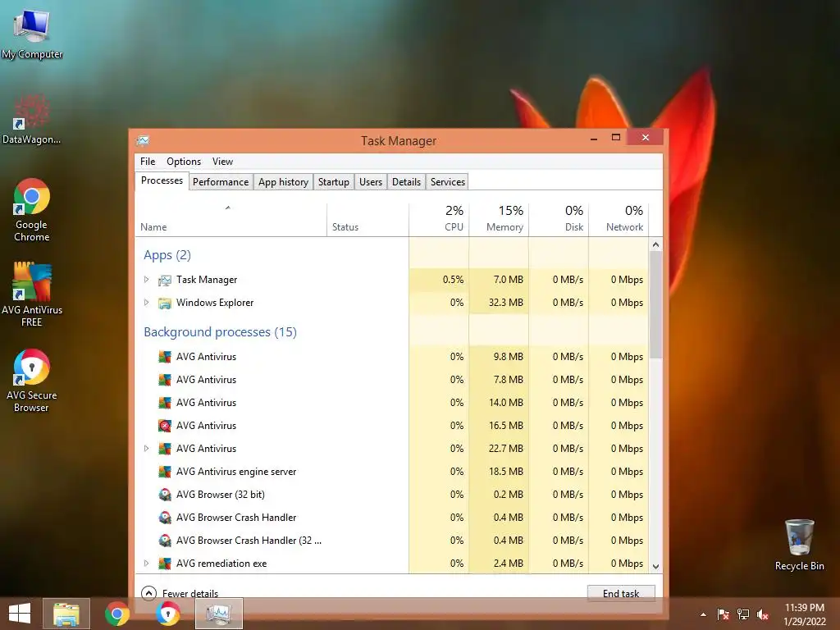The height and width of the screenshot is (630, 840).
Task: Open the clock showing 11:39 PM
Action: click(x=805, y=614)
